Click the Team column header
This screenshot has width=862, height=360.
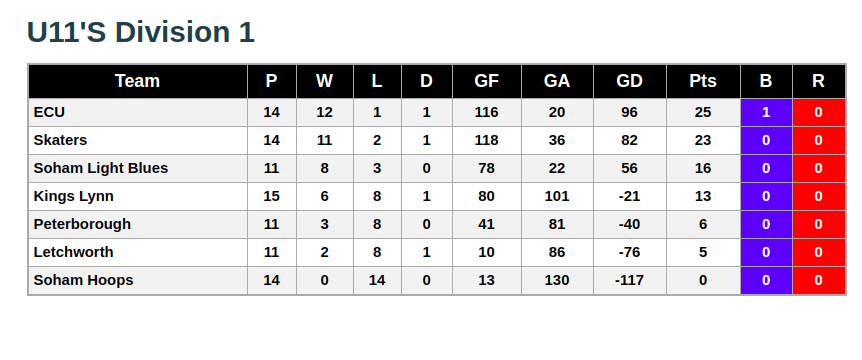pos(137,81)
